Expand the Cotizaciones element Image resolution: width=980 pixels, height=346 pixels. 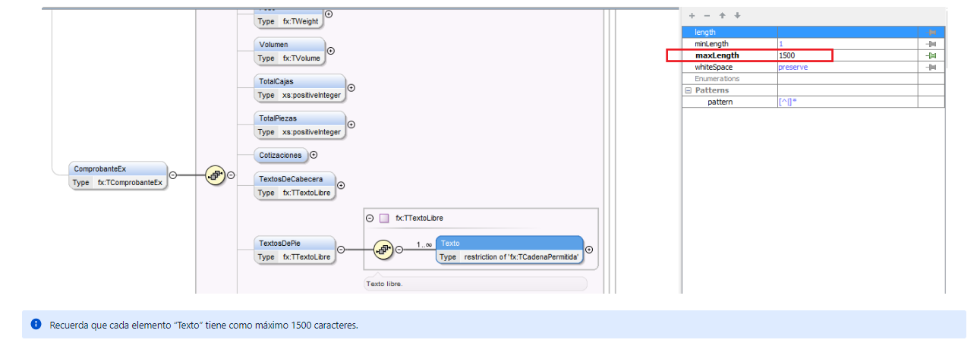click(x=314, y=155)
